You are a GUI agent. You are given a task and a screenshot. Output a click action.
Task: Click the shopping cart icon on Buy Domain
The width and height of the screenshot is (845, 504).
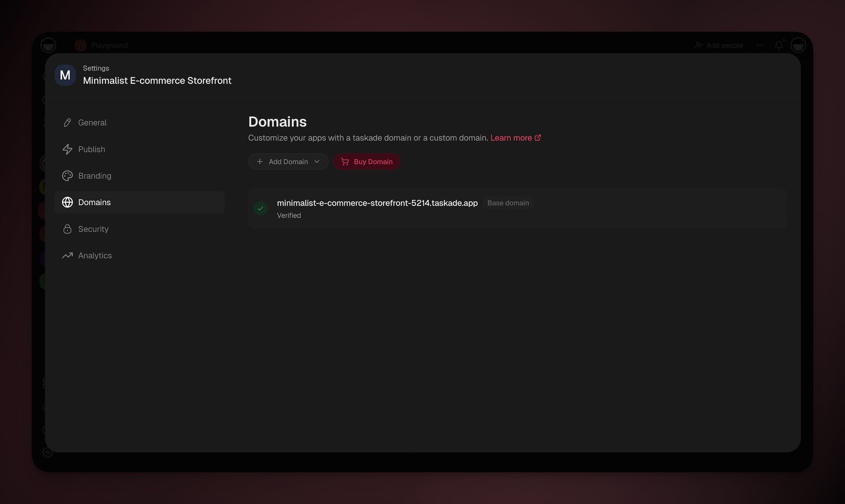coord(345,161)
